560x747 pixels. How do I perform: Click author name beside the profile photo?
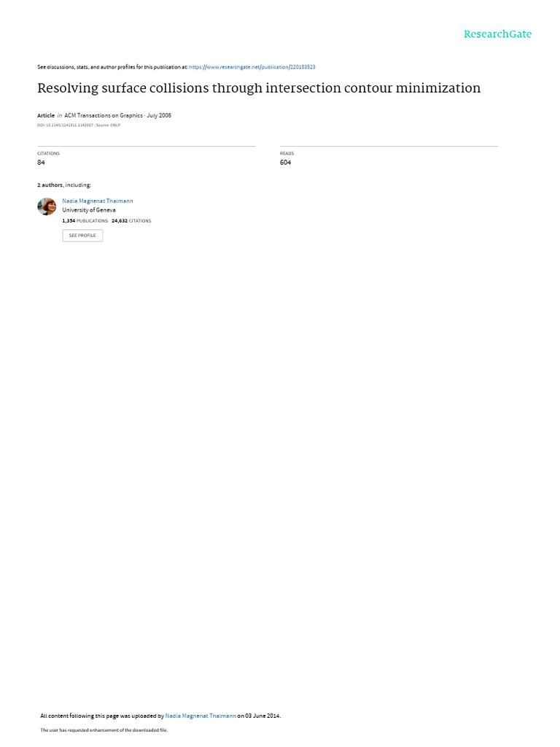click(x=98, y=201)
